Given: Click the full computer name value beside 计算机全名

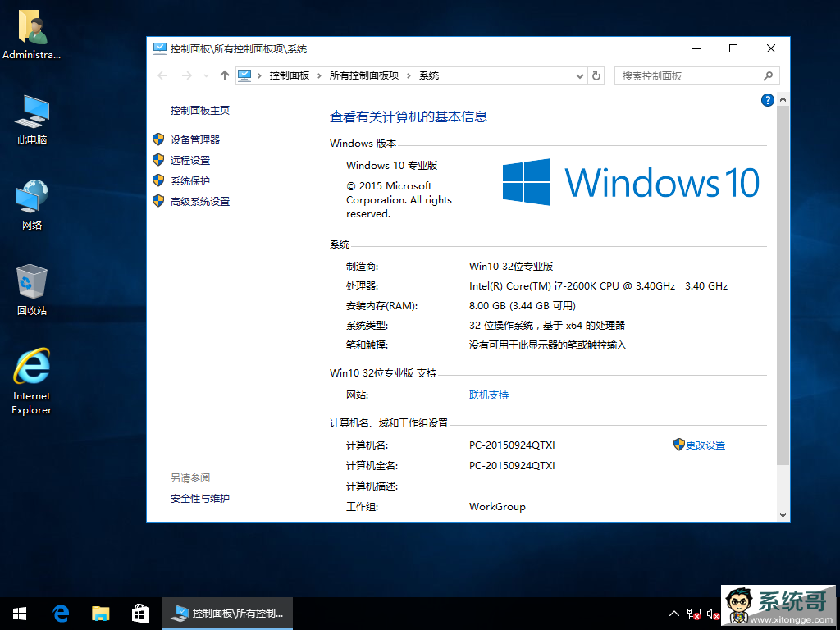Looking at the screenshot, I should click(512, 466).
